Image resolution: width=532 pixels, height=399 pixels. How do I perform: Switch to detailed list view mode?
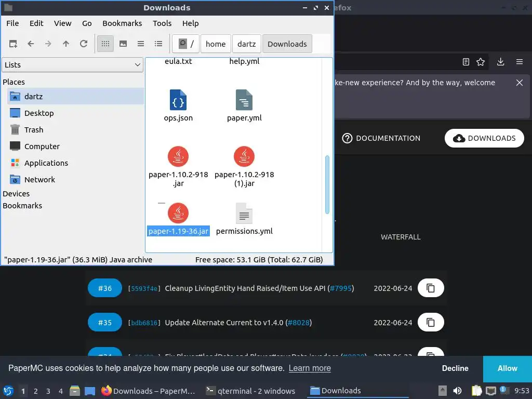(158, 44)
